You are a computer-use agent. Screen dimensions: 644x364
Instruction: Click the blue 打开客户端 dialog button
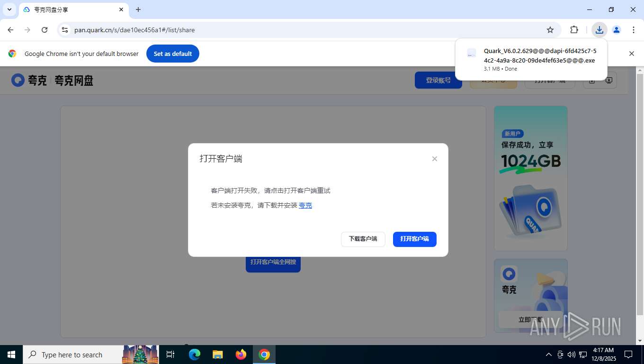[415, 239]
